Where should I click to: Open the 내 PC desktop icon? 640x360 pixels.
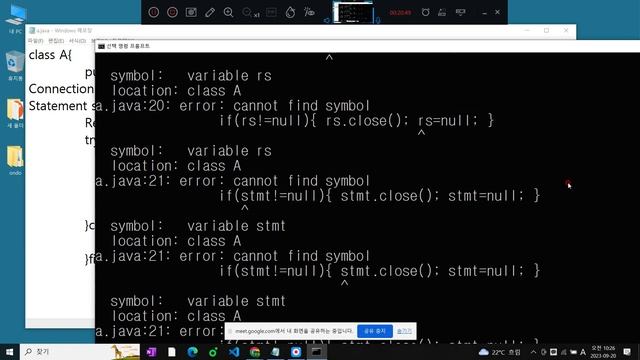tap(16, 19)
